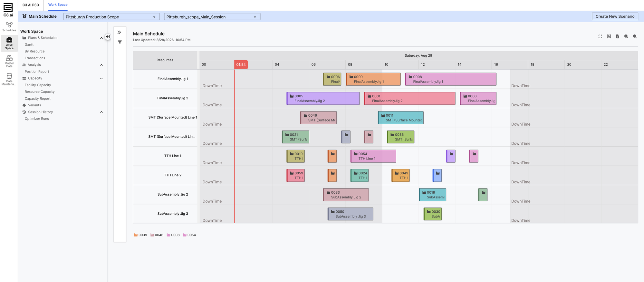
Task: Select task bar 0011 on SMT Line 1
Action: click(401, 118)
